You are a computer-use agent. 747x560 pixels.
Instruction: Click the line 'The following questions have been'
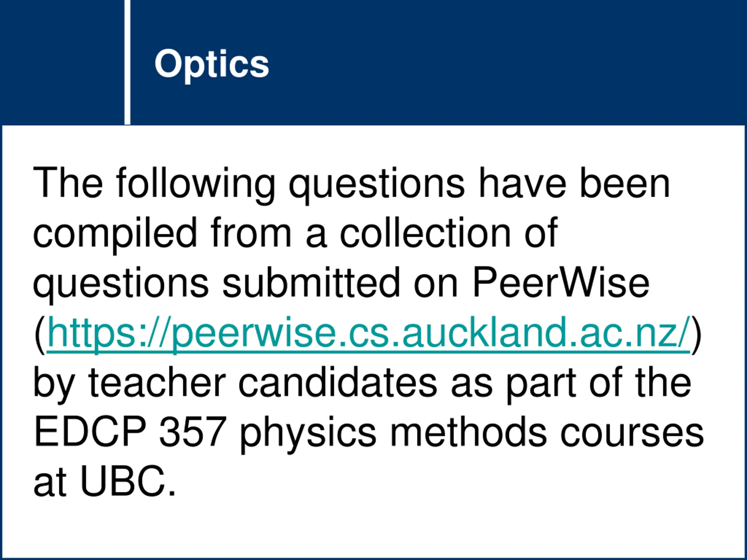click(352, 185)
